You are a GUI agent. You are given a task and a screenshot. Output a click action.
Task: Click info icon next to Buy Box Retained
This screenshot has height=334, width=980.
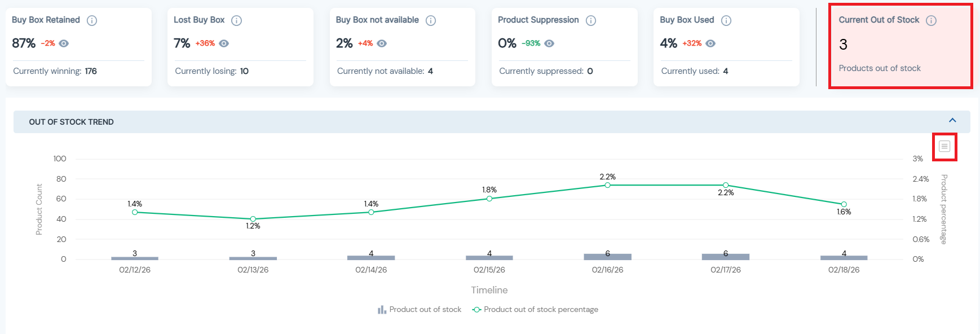[x=92, y=20]
